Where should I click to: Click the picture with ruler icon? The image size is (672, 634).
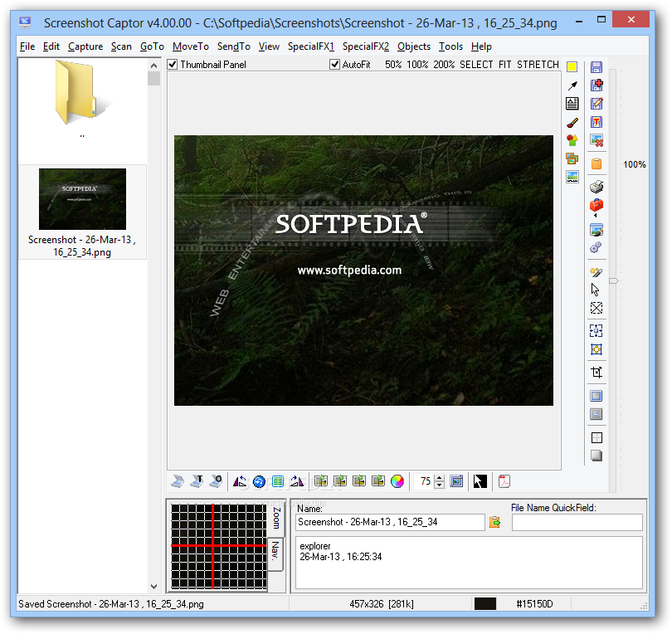tap(572, 177)
